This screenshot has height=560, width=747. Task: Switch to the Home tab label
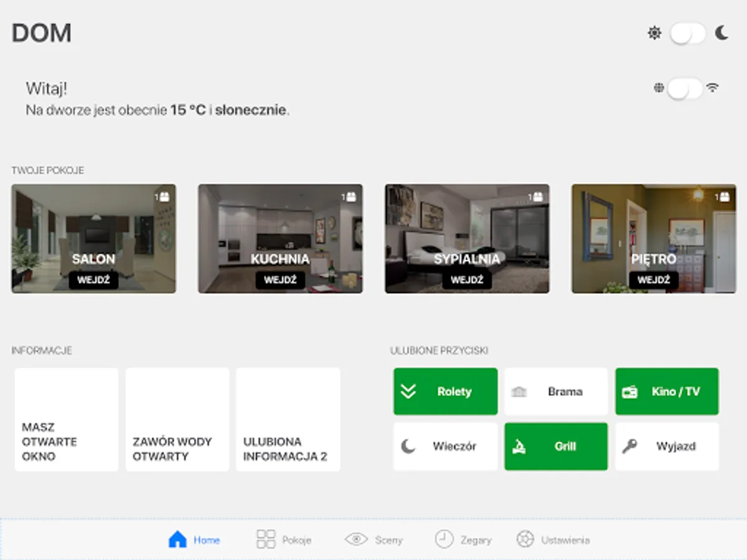tap(207, 540)
